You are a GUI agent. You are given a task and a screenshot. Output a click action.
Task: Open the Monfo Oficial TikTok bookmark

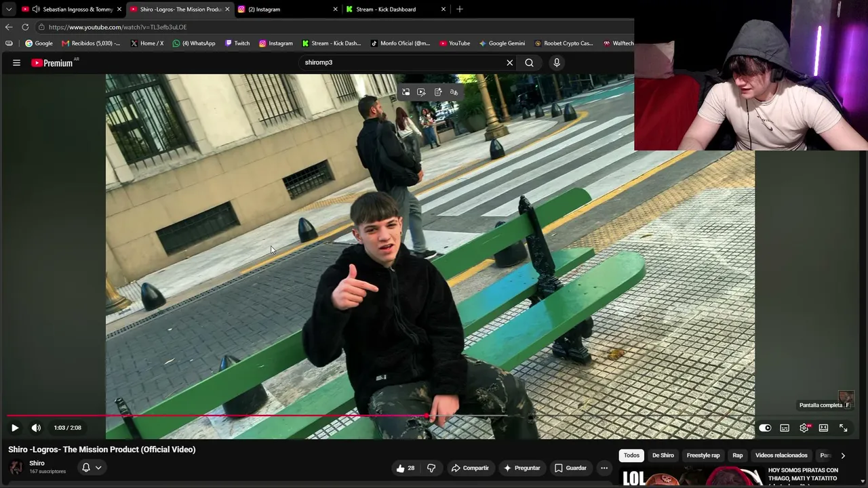tap(401, 43)
